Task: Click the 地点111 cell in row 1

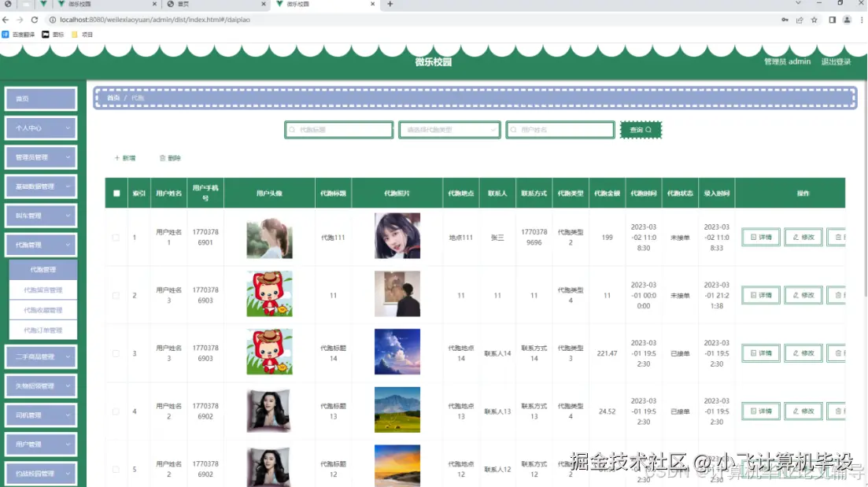Action: [x=460, y=238]
